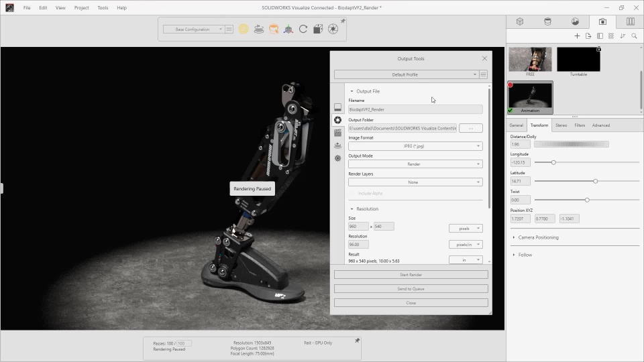Select the Render aperture tab in Output Tools

[x=337, y=120]
